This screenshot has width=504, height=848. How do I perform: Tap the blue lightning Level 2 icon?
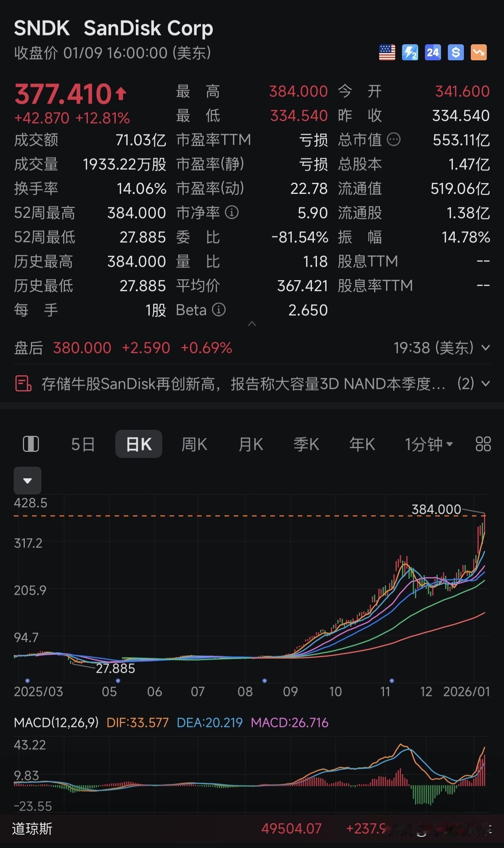(410, 52)
